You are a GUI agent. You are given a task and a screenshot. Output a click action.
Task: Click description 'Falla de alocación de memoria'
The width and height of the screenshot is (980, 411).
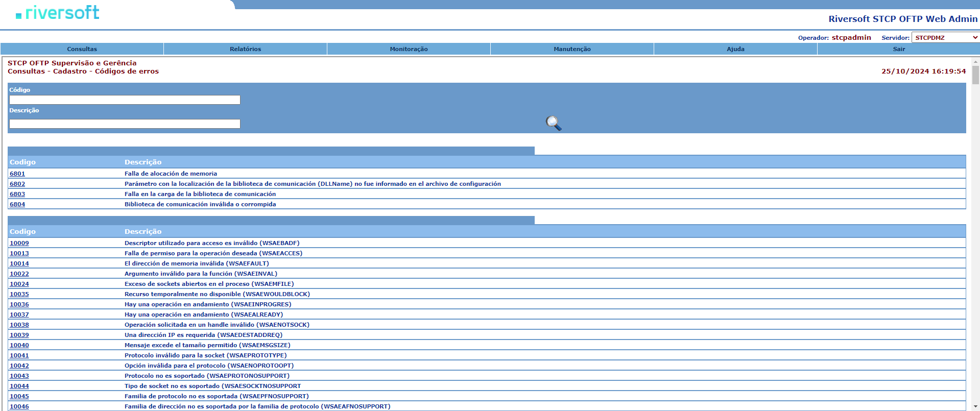(171, 174)
